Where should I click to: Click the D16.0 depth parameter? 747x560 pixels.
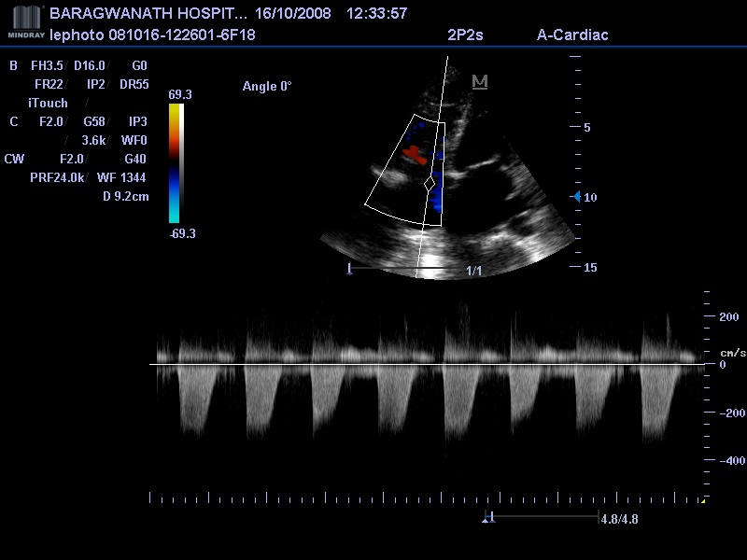pyautogui.click(x=89, y=65)
